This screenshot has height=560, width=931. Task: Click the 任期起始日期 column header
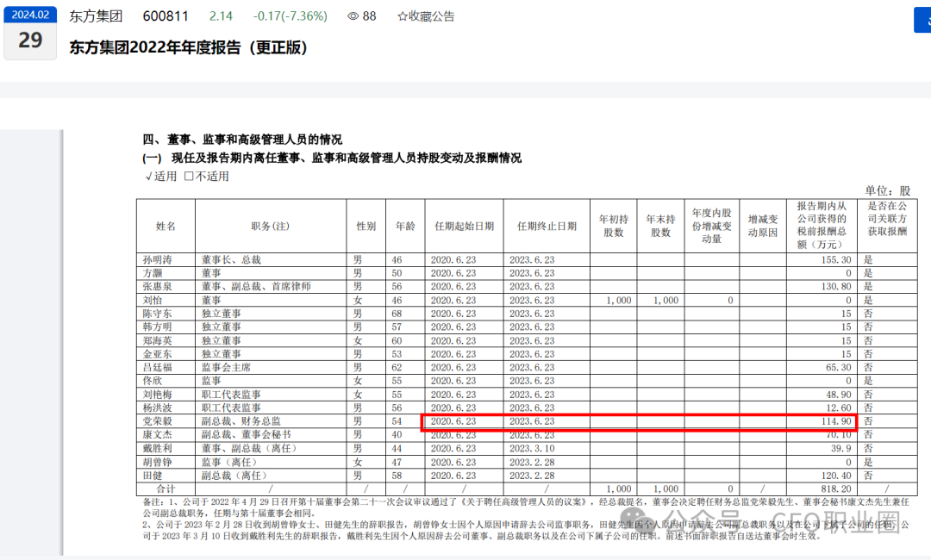464,226
